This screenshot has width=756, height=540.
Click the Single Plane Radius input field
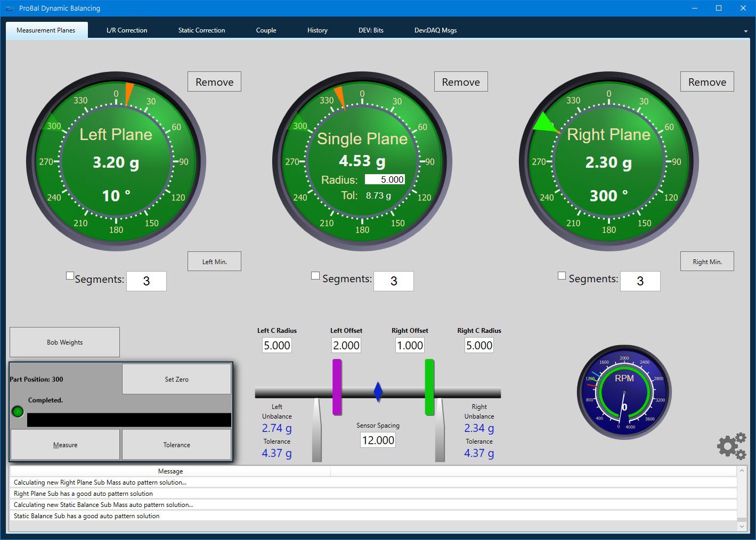pyautogui.click(x=385, y=179)
